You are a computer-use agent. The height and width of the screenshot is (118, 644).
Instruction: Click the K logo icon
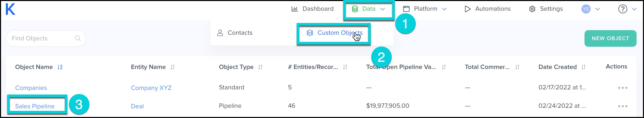pyautogui.click(x=10, y=9)
